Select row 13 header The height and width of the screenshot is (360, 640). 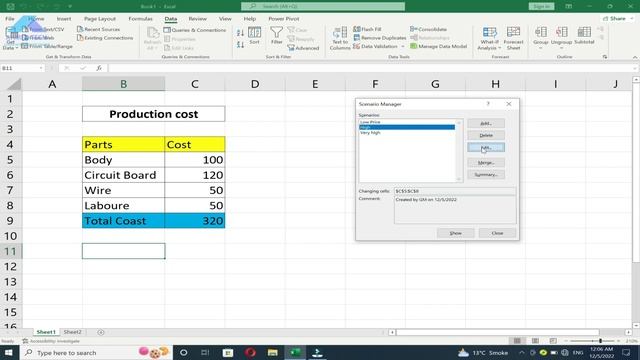pyautogui.click(x=11, y=282)
